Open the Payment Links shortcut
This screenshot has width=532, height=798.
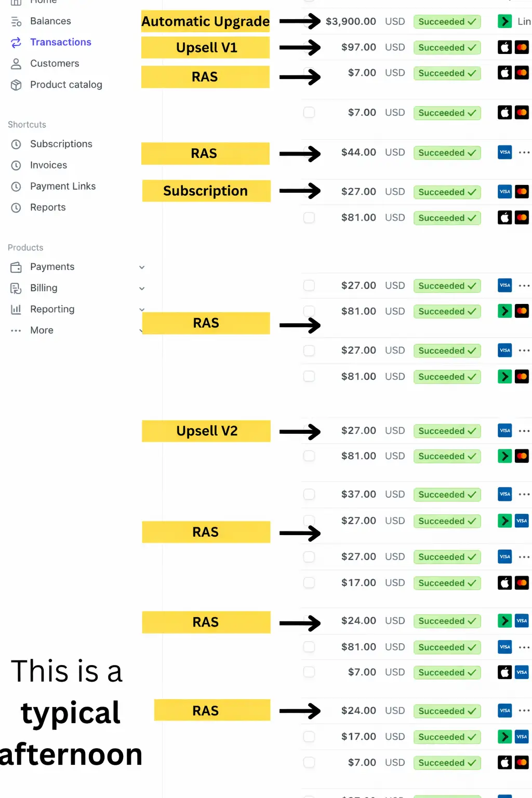[63, 186]
